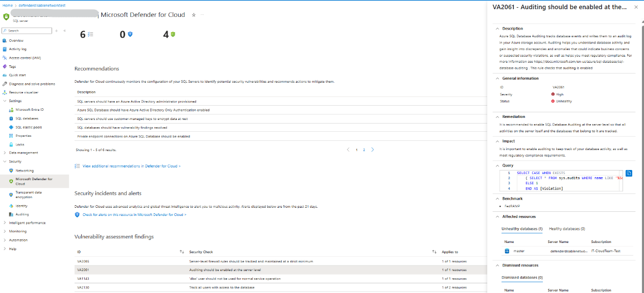Click the master database icon
This screenshot has width=644, height=293.
pyautogui.click(x=507, y=251)
